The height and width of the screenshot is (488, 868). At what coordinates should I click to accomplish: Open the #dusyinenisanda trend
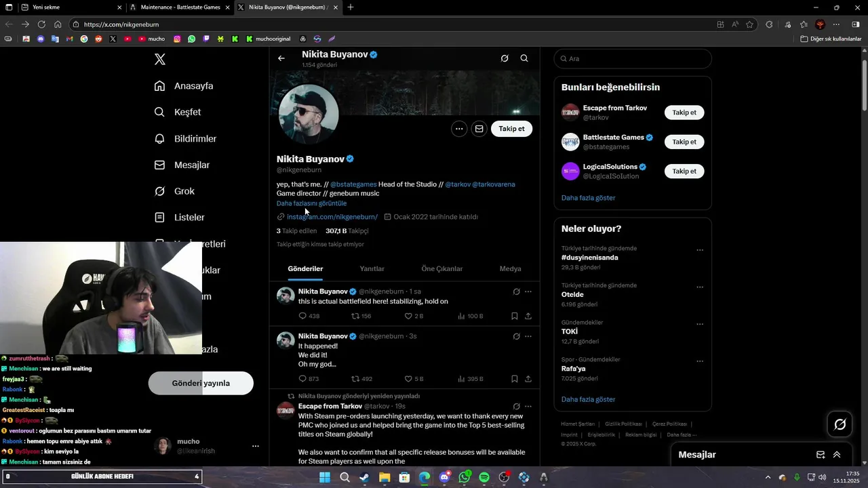(x=589, y=258)
